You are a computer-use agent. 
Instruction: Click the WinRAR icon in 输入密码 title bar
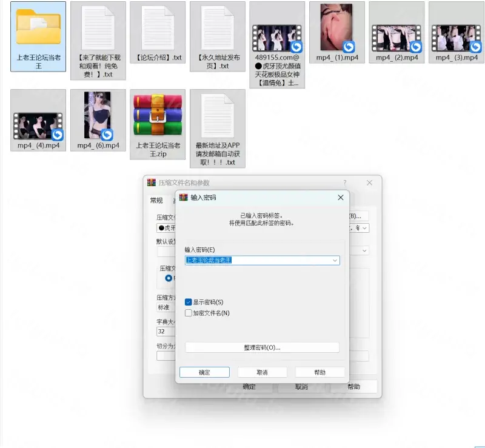pyautogui.click(x=184, y=198)
